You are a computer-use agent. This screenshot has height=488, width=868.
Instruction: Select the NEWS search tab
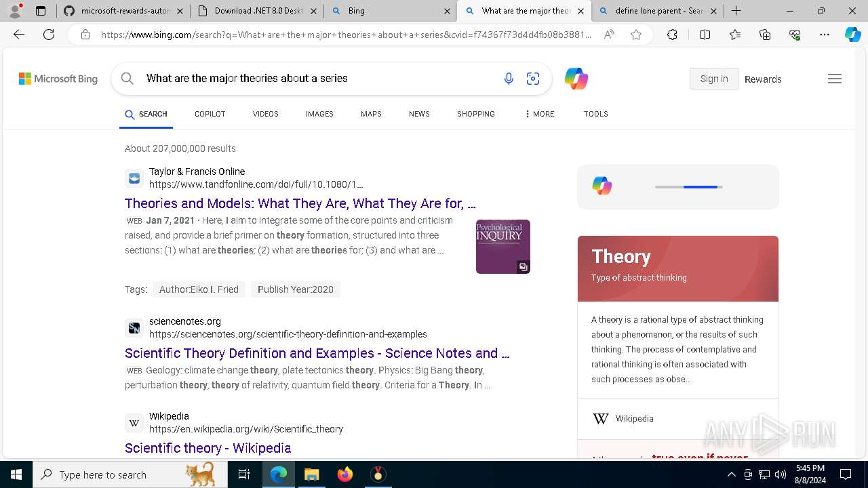click(419, 114)
